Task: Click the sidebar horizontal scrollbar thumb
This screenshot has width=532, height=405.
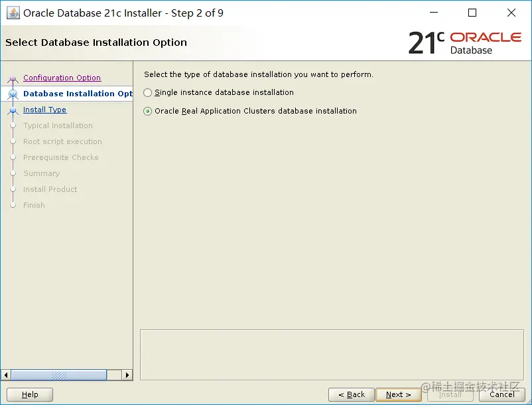Action: point(59,375)
